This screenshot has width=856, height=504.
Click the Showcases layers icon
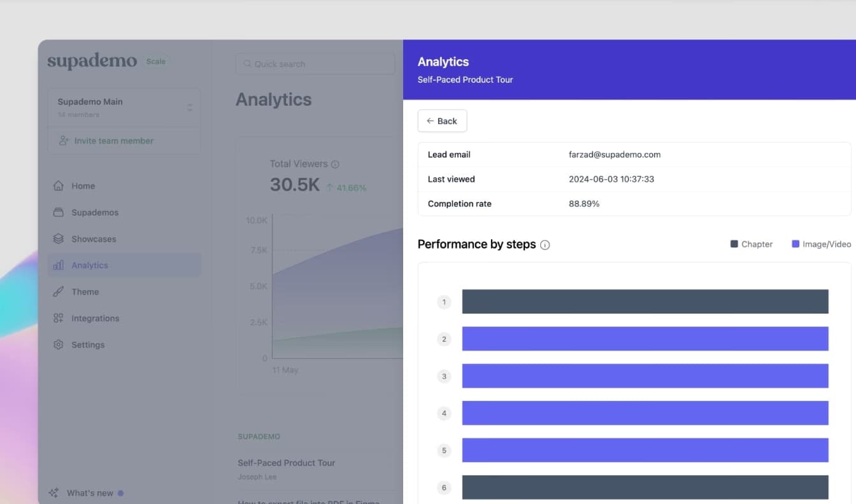click(x=59, y=239)
